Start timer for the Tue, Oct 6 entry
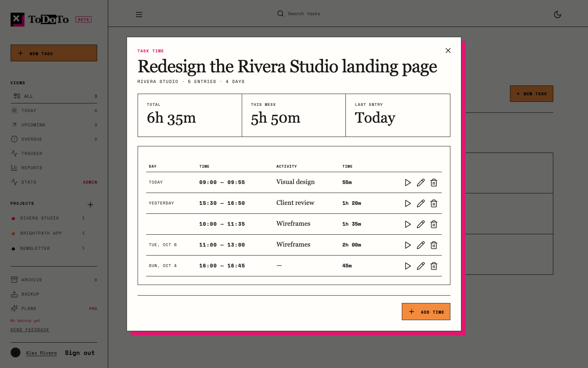Screen dimensions: 588x368 [x=408, y=245]
